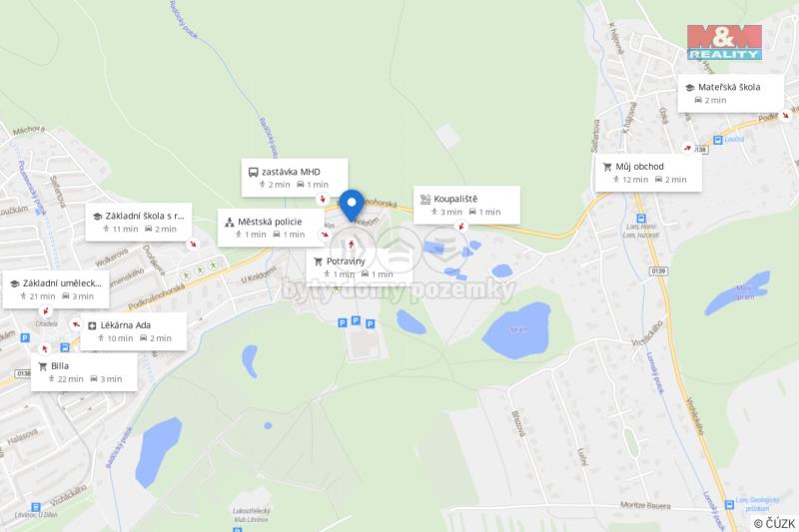Open the Billa store card
Screen dimensions: 799x532
pyautogui.click(x=84, y=372)
